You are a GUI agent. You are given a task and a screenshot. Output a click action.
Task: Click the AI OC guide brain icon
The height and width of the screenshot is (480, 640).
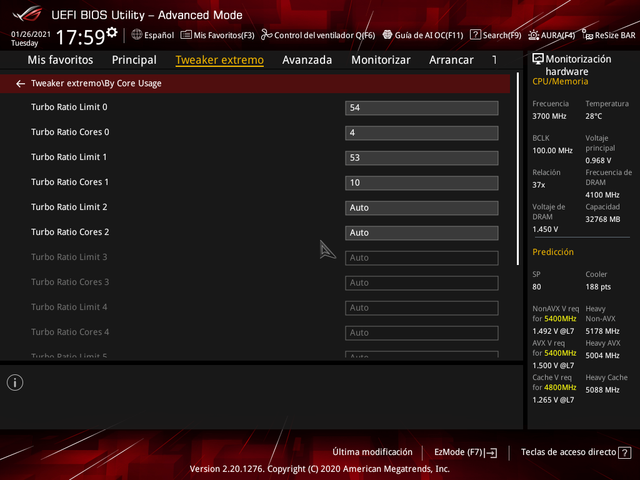[387, 35]
